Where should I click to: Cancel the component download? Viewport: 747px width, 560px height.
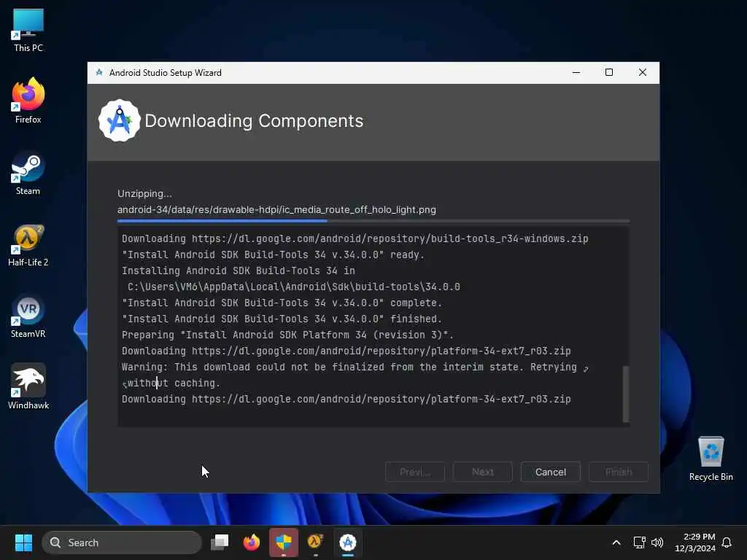point(550,472)
